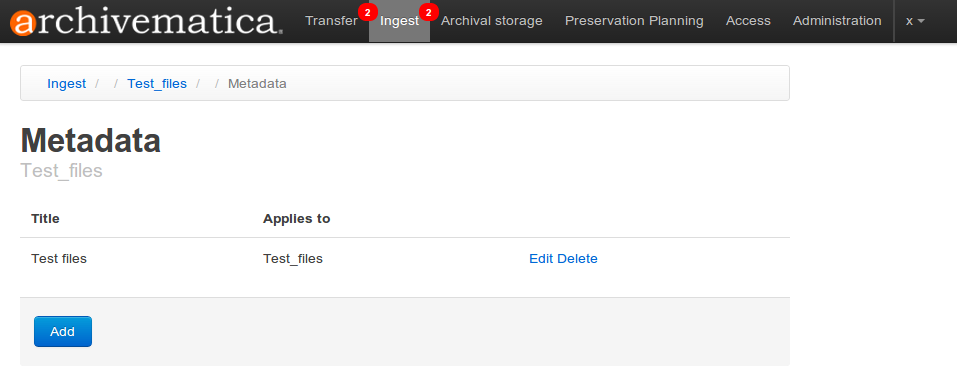Click the Ingest breadcrumb link
957x382 pixels.
67,84
